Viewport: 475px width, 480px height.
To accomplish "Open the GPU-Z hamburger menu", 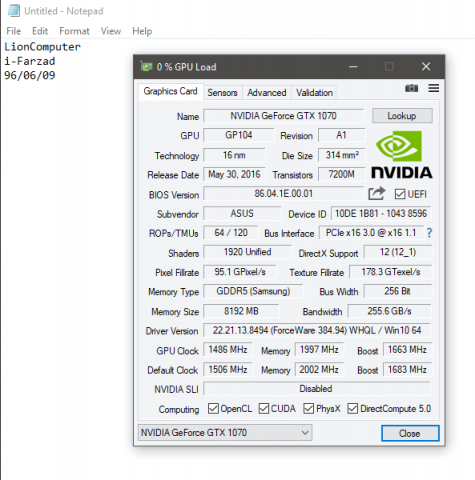I will coord(434,88).
